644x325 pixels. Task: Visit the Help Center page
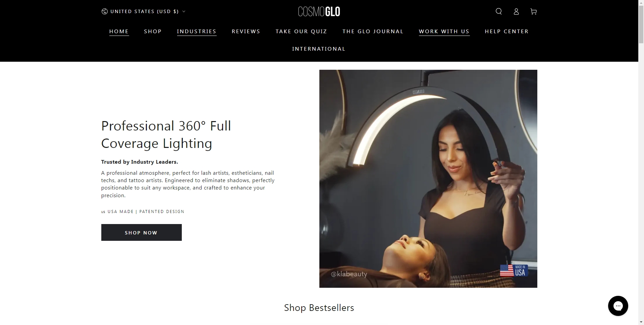pos(507,31)
